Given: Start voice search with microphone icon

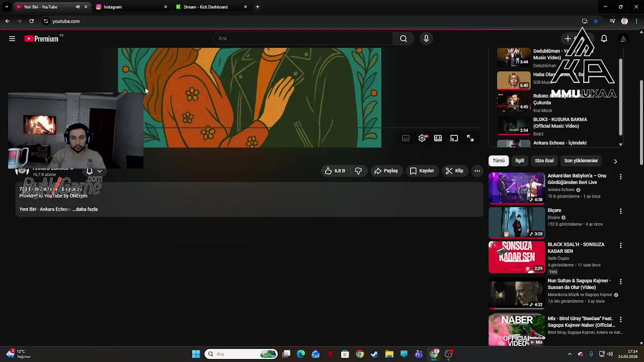Looking at the screenshot, I should (426, 39).
